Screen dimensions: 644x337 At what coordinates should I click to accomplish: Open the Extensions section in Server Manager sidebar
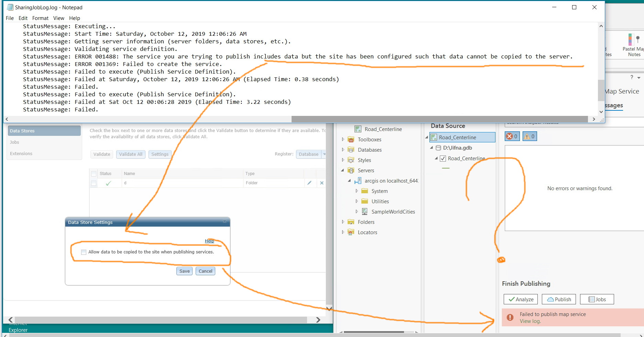pos(21,153)
